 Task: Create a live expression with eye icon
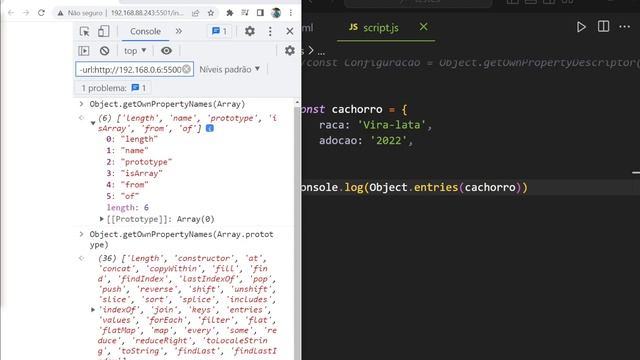(166, 51)
